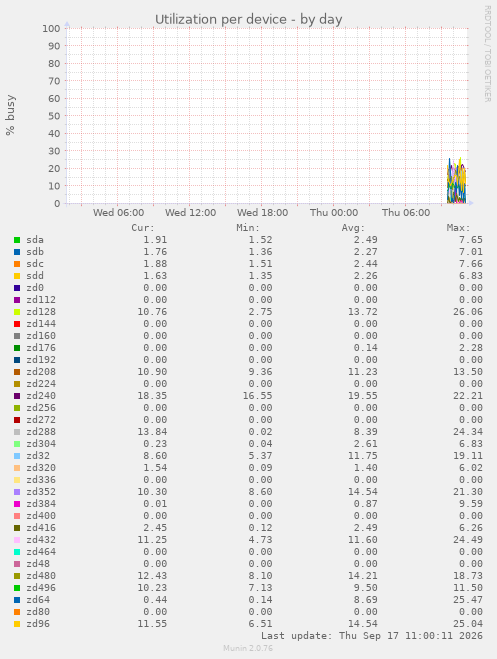Viewport: 497px width, 659px height.
Task: Click the zd288 current value '13.84'
Action: tap(152, 432)
